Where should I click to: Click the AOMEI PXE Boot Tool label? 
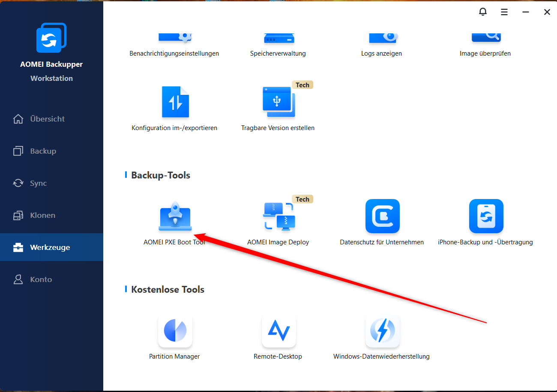pyautogui.click(x=174, y=242)
